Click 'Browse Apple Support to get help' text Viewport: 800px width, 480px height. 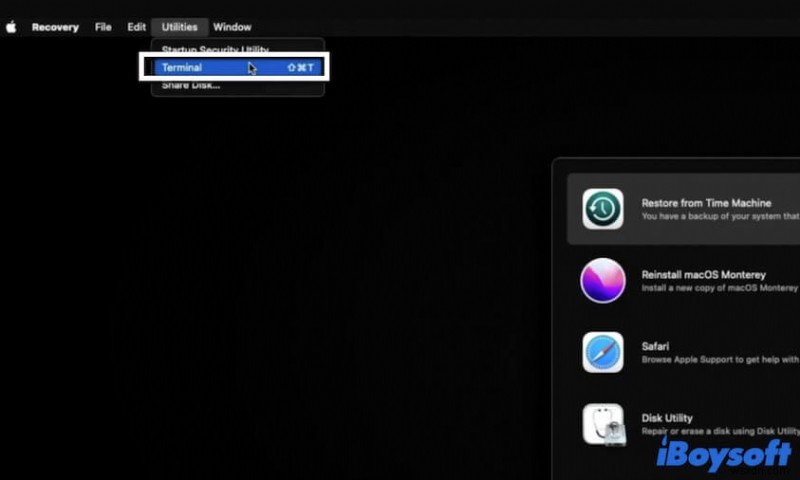click(720, 360)
